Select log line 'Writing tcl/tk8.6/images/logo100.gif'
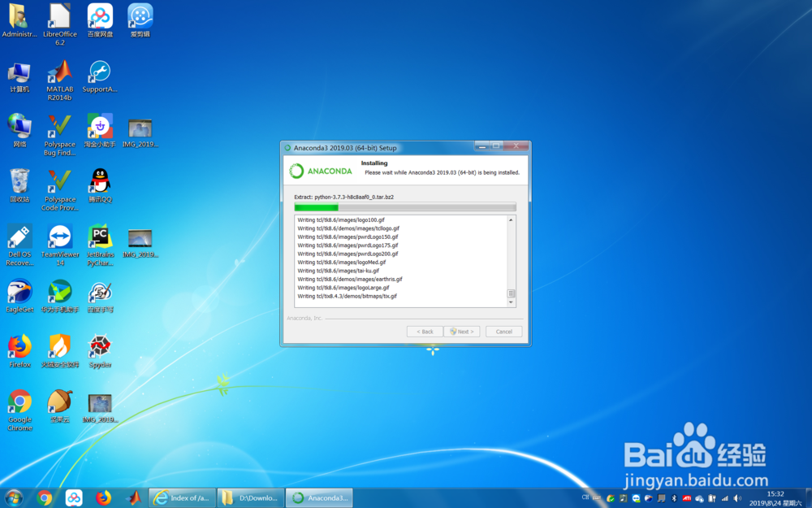This screenshot has height=508, width=812. point(341,219)
